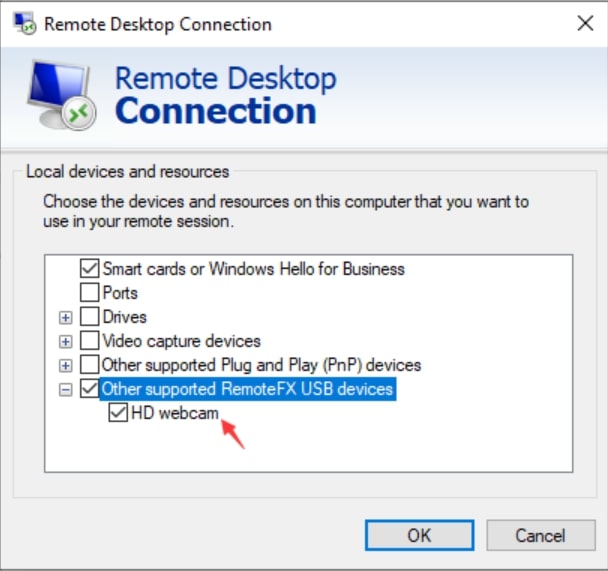Screen dimensions: 608x571
Task: Select the Drives label in the list
Action: (125, 317)
